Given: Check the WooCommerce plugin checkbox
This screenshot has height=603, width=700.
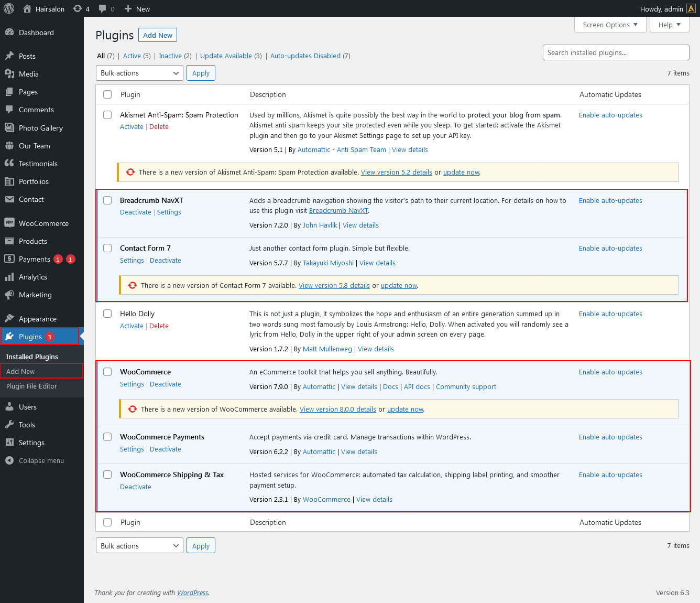Looking at the screenshot, I should pos(107,372).
